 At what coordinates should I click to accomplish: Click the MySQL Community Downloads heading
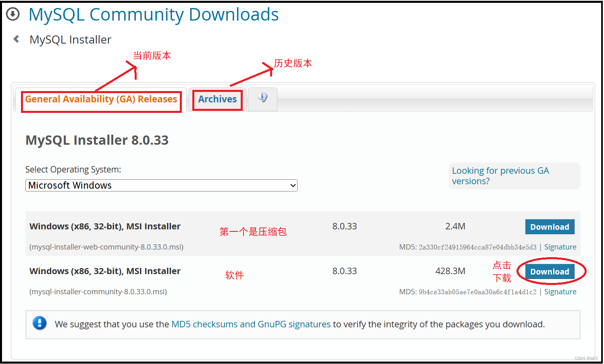[x=154, y=15]
